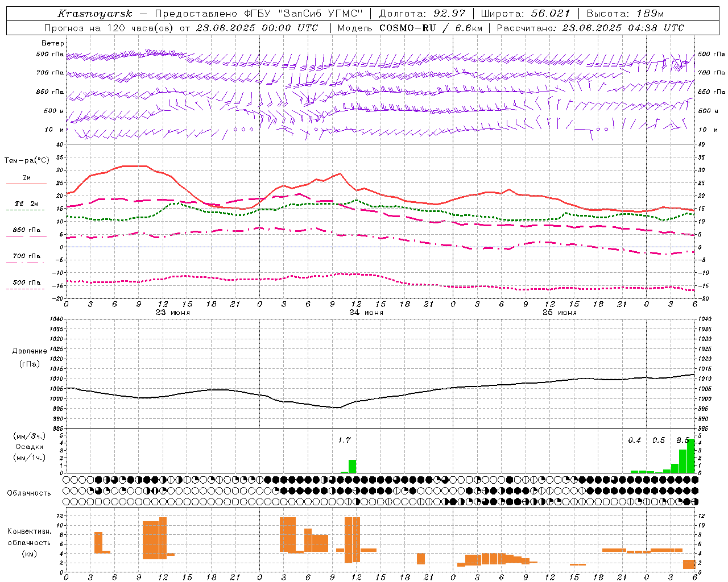This screenshot has width=728, height=582.
Task: Click the Облачность panel label
Action: pos(29,493)
